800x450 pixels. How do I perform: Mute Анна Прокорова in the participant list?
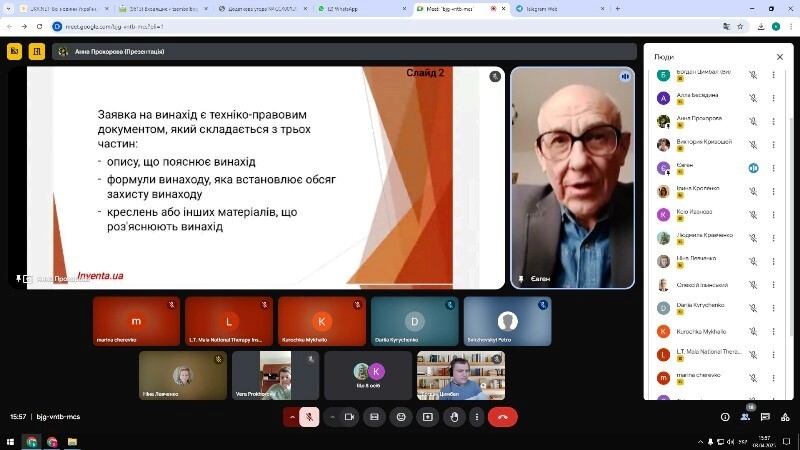pyautogui.click(x=753, y=121)
